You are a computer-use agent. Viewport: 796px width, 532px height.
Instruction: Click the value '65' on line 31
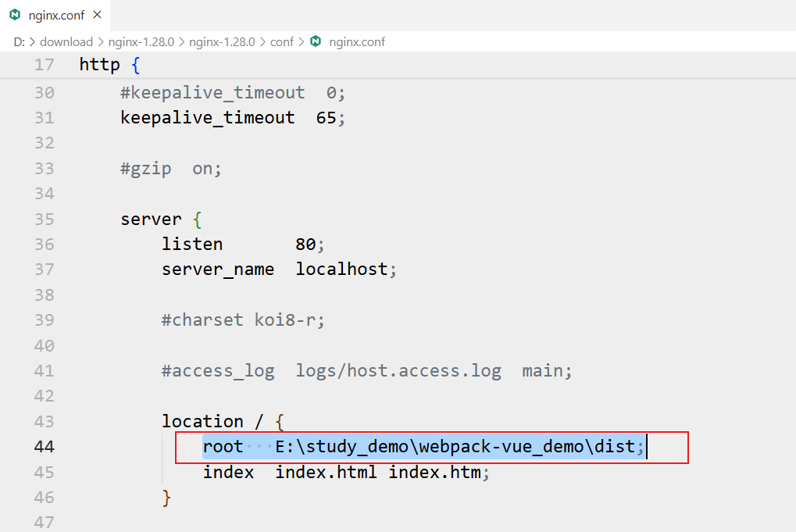pos(326,118)
